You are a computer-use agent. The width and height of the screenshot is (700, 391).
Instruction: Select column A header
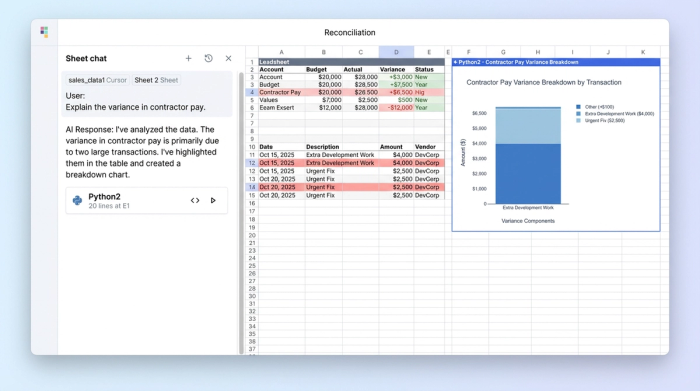pyautogui.click(x=282, y=52)
